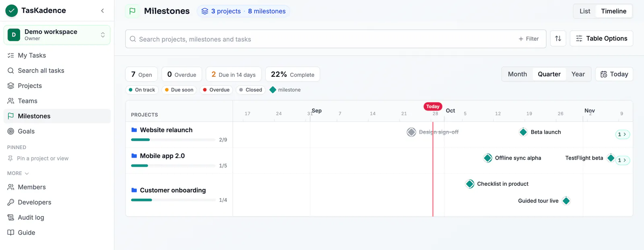Add a Filter to the search
Viewport: 644px width, 250px height.
(528, 39)
